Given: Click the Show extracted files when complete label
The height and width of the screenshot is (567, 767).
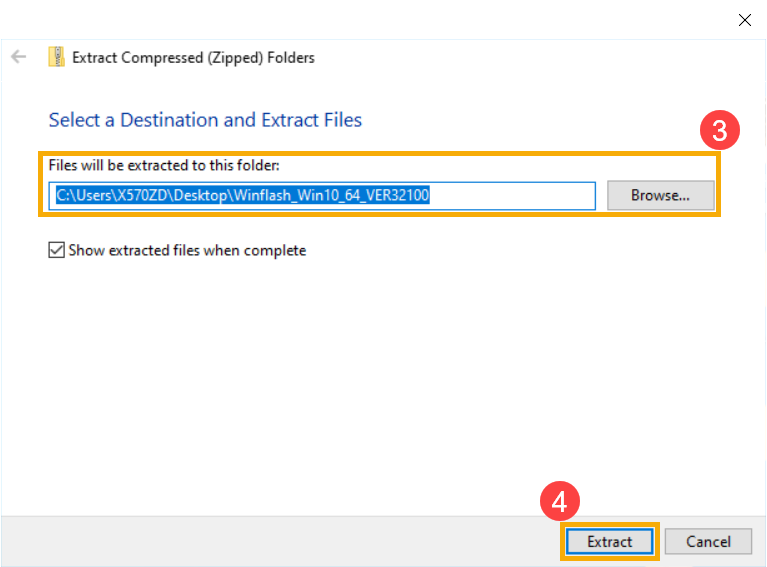Looking at the screenshot, I should (x=187, y=250).
